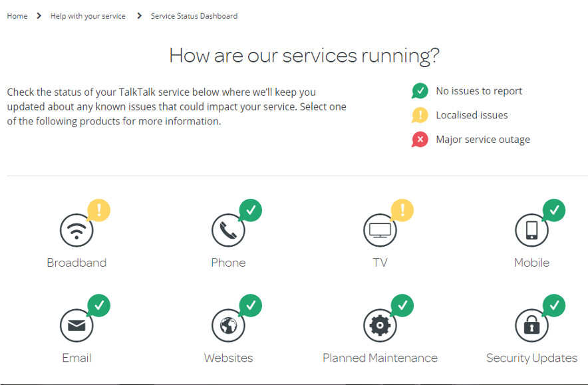
Task: Click the chevron after the Home breadcrumb
Action: (x=39, y=16)
